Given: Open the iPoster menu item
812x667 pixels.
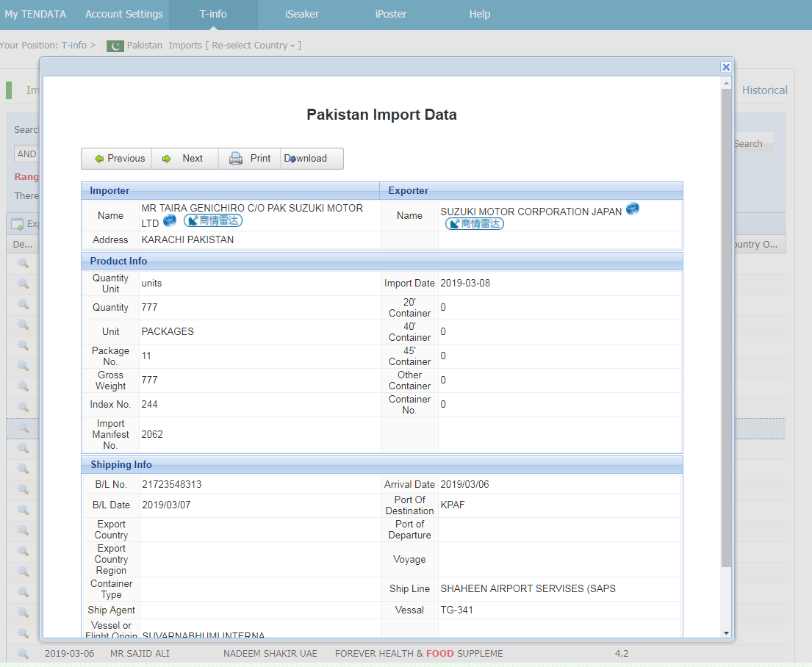Looking at the screenshot, I should [x=391, y=15].
